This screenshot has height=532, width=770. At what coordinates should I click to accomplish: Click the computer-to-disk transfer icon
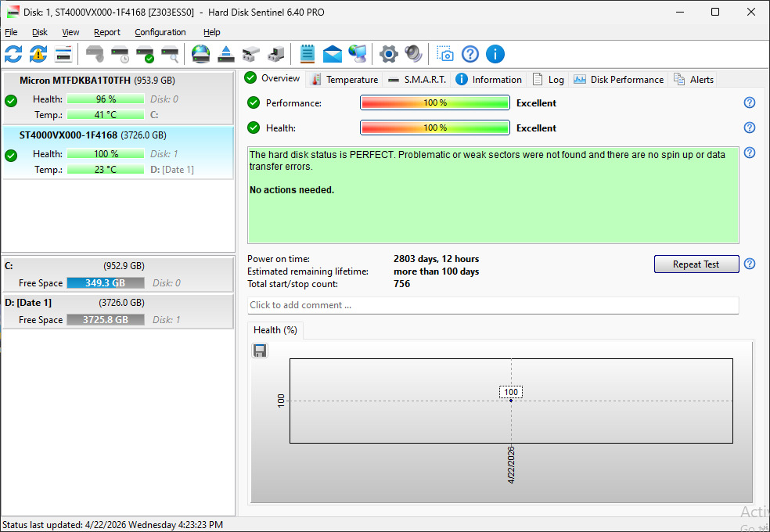point(276,54)
